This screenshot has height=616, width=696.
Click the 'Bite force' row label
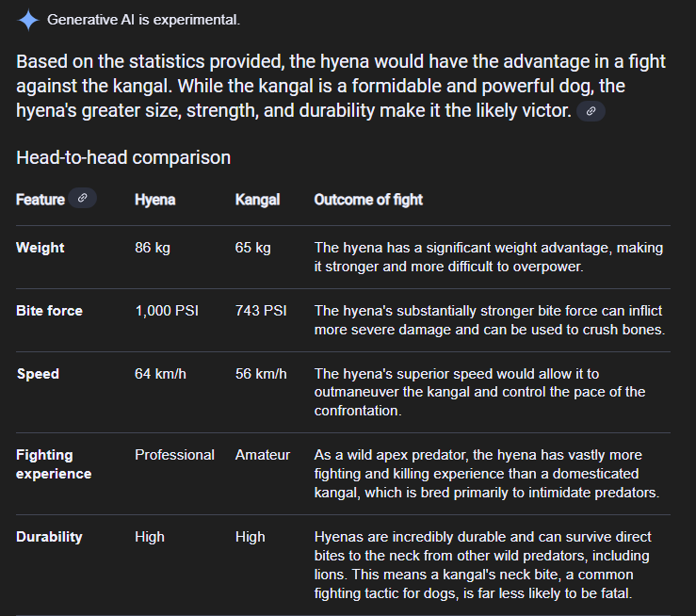pyautogui.click(x=49, y=311)
